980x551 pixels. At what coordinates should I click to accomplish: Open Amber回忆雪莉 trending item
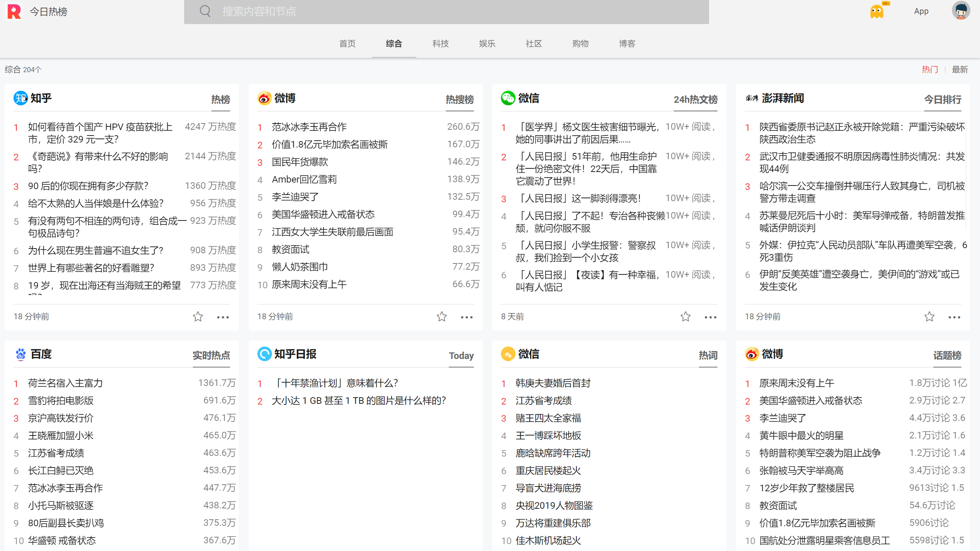click(304, 180)
